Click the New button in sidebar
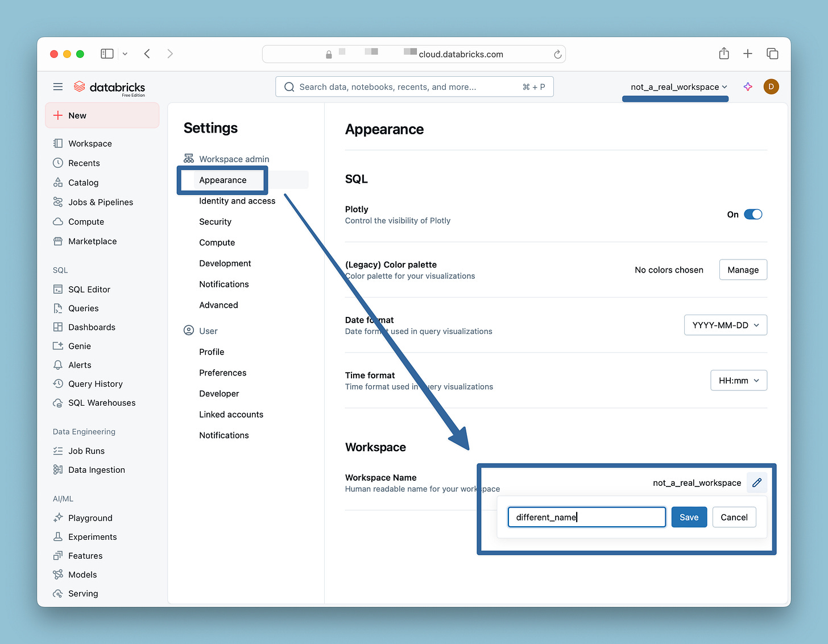 click(x=102, y=115)
